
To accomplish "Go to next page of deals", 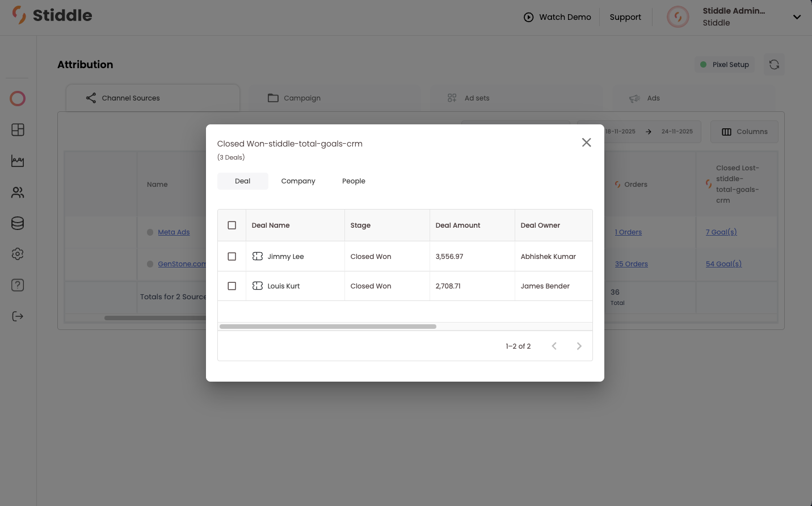I will [579, 346].
